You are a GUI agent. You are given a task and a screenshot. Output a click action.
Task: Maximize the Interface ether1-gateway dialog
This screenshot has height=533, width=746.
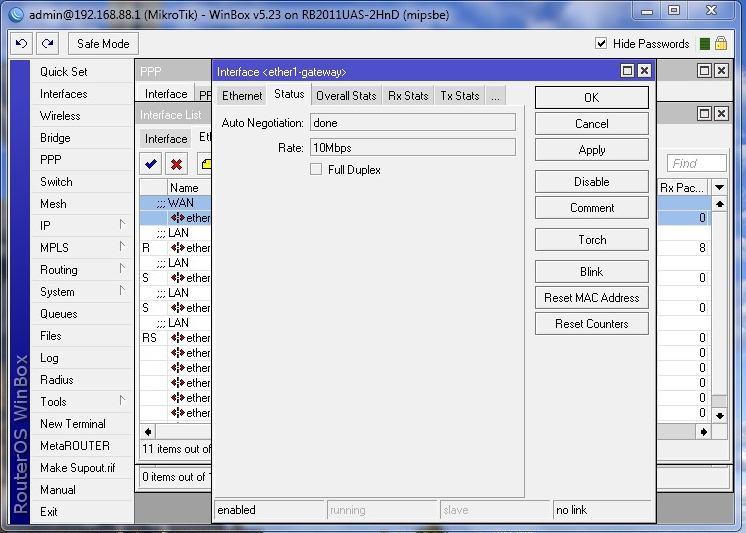(628, 71)
